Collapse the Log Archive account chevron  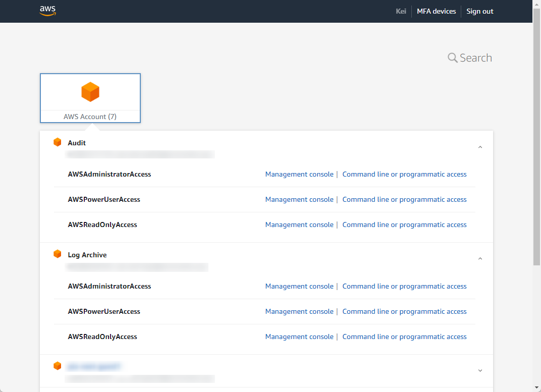tap(480, 259)
